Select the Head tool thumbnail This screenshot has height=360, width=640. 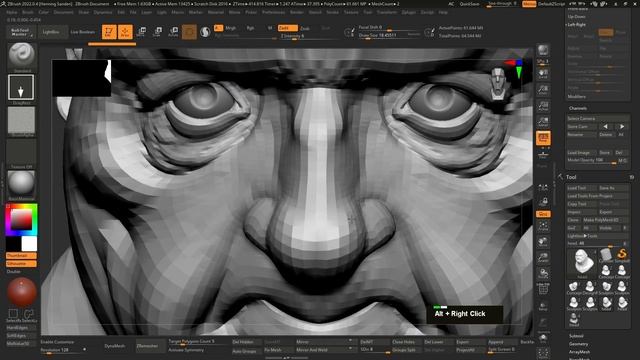point(582,263)
